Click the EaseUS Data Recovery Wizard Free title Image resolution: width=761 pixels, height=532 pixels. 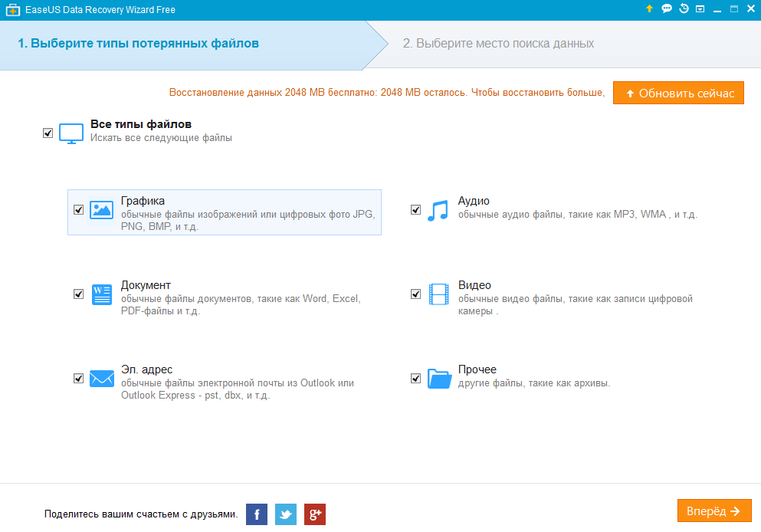pos(100,10)
